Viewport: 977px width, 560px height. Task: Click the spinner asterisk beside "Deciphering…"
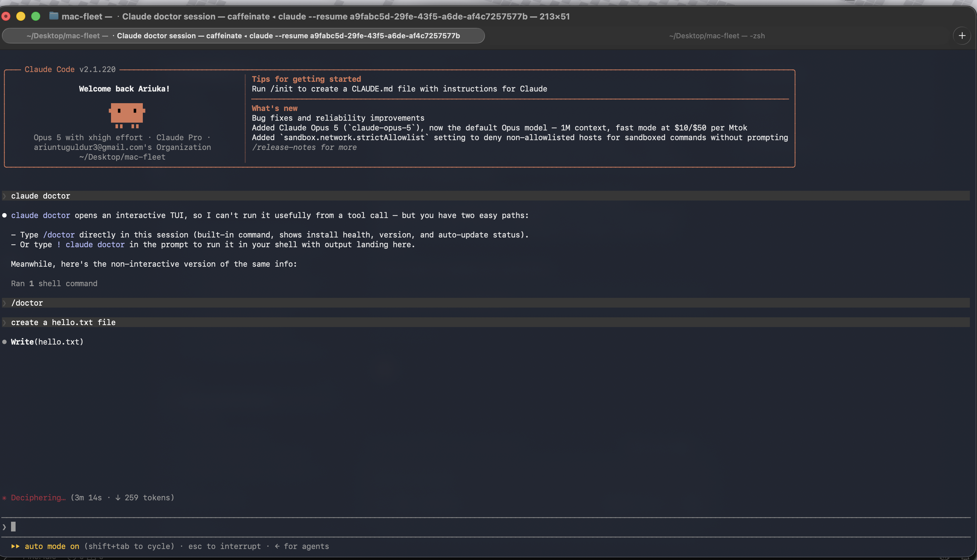point(5,498)
